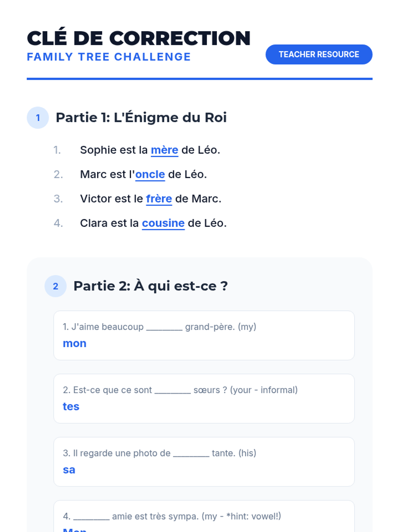Screen dimensions: 399x532
Task: Click the answer 'tes' in question 2 card
Action: 71,407
